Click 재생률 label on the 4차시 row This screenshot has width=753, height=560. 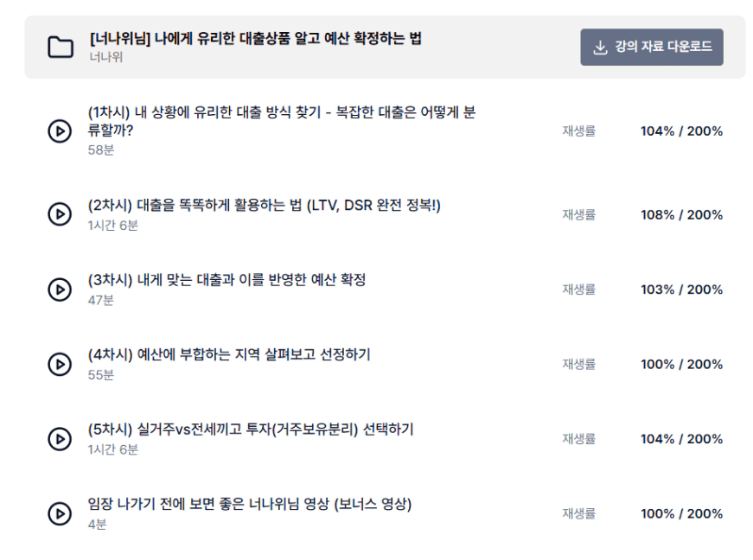[x=578, y=364]
